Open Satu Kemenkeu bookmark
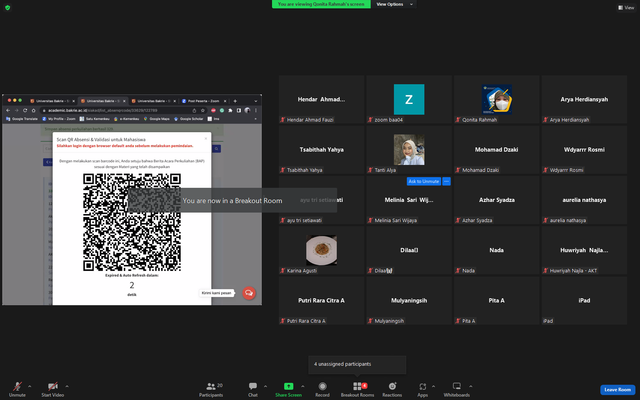640x400 pixels. tap(95, 119)
